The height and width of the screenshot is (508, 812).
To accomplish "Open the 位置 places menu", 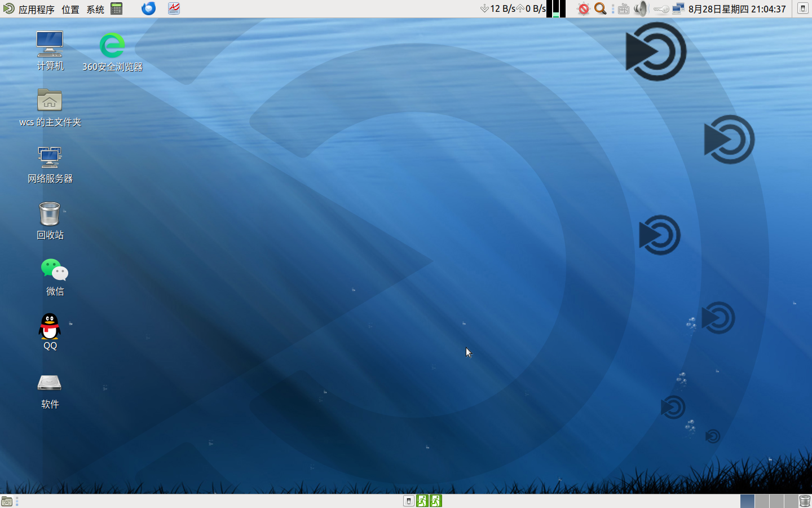I will pos(70,9).
